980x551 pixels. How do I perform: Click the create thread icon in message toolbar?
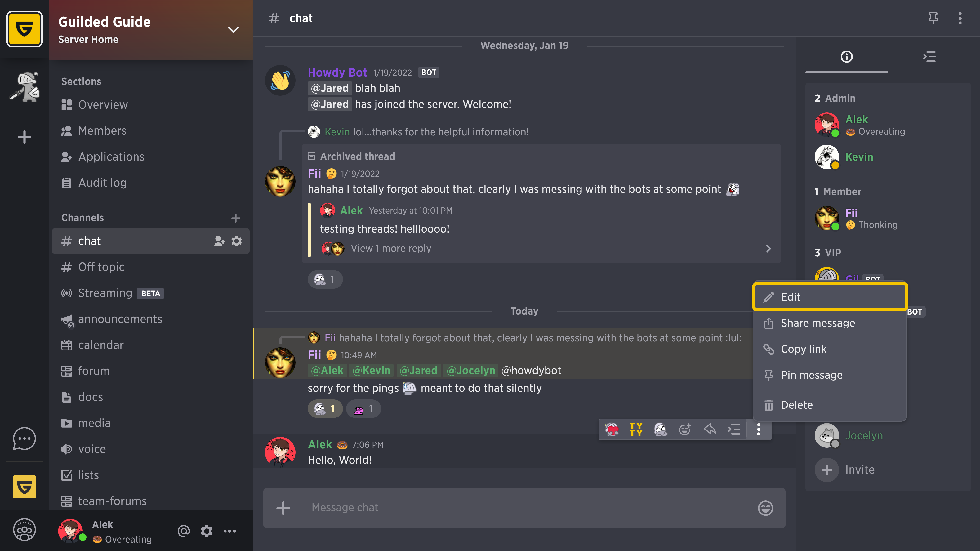(734, 430)
